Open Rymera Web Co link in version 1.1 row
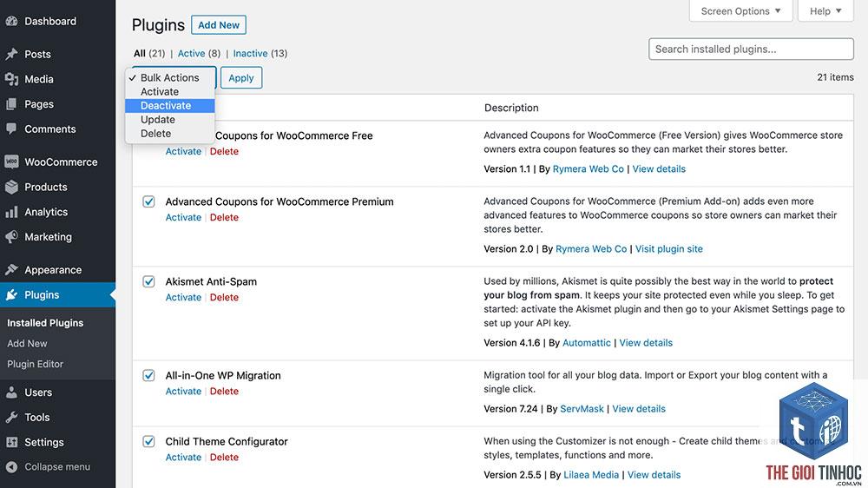Image resolution: width=868 pixels, height=488 pixels. 588,169
